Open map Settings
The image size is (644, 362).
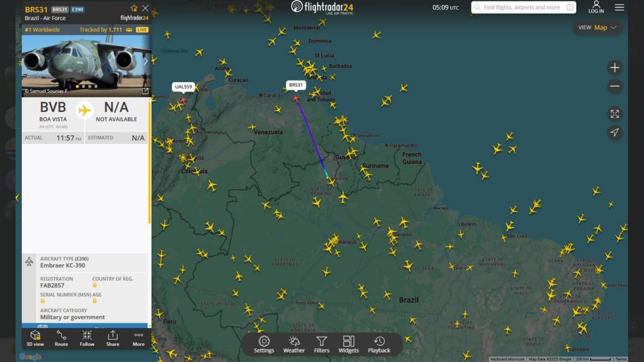click(264, 345)
